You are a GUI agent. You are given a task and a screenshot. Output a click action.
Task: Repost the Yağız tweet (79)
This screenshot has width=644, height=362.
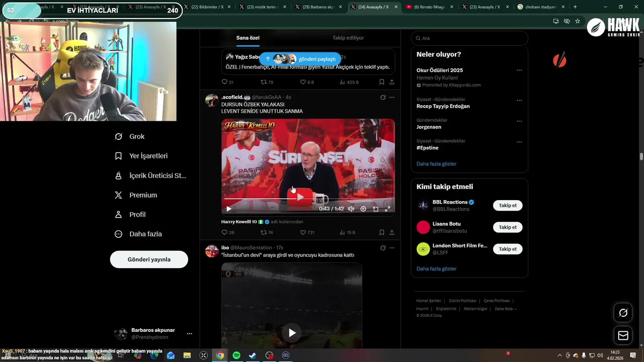267,82
